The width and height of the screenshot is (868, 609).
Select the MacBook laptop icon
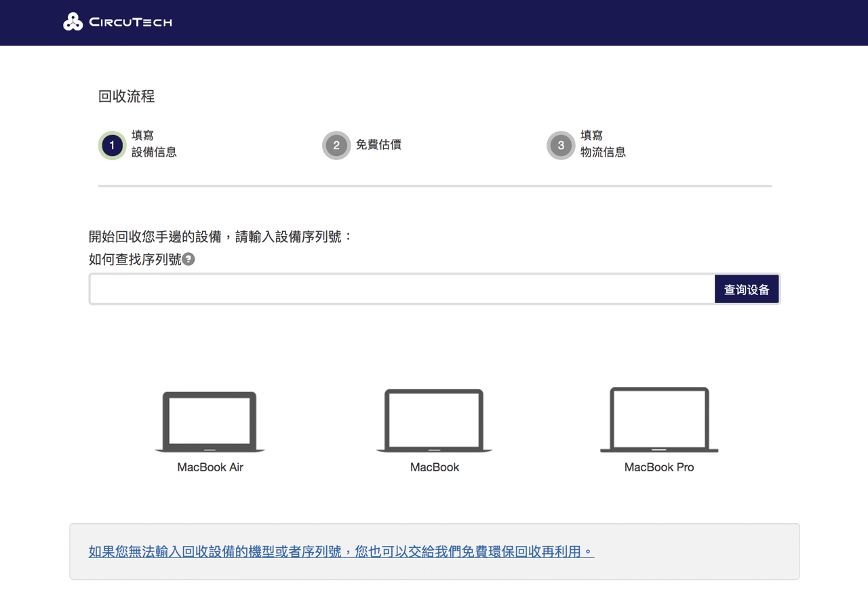pyautogui.click(x=434, y=420)
